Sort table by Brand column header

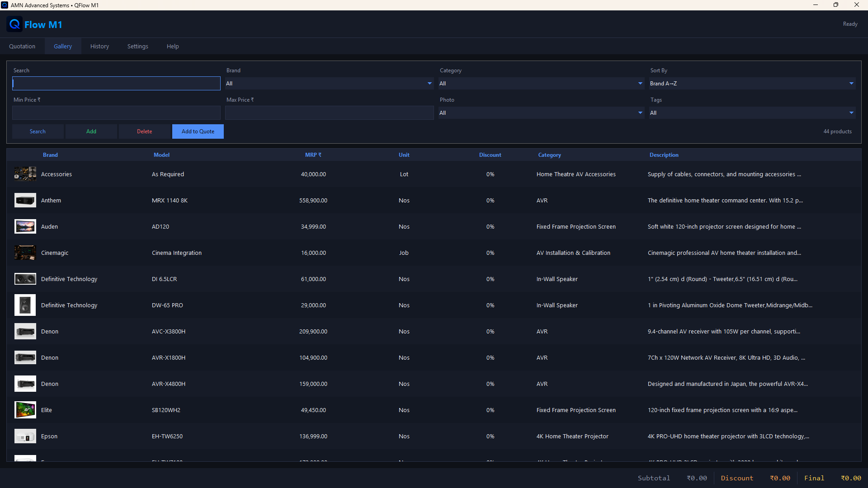click(x=50, y=155)
